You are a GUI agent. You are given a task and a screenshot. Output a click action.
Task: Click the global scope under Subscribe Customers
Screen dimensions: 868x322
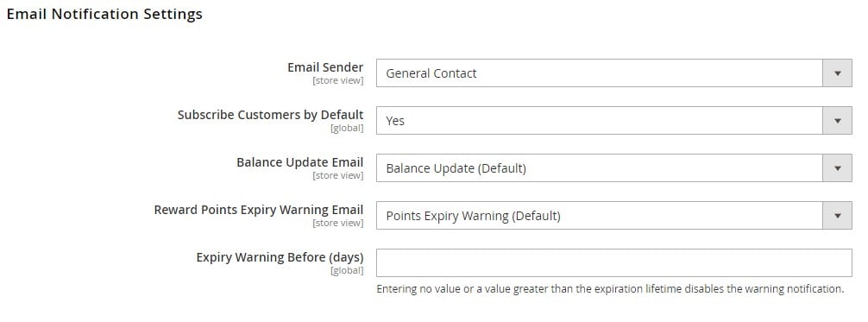(347, 129)
